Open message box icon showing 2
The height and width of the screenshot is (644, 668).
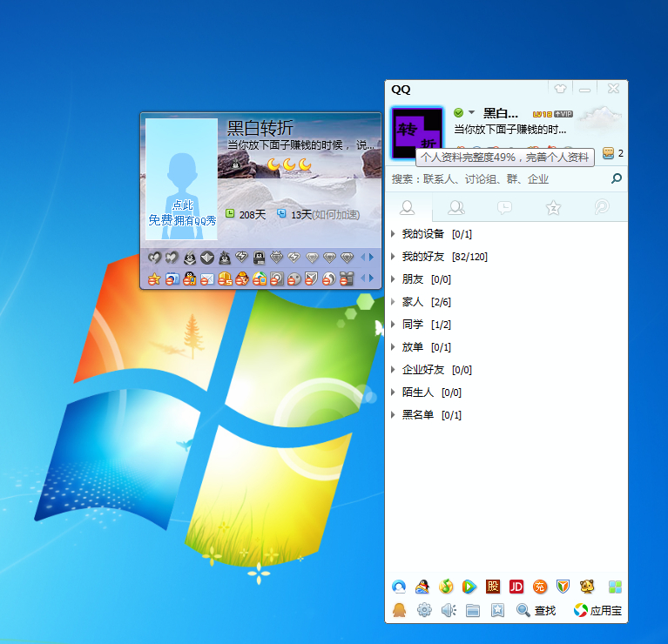pyautogui.click(x=612, y=153)
